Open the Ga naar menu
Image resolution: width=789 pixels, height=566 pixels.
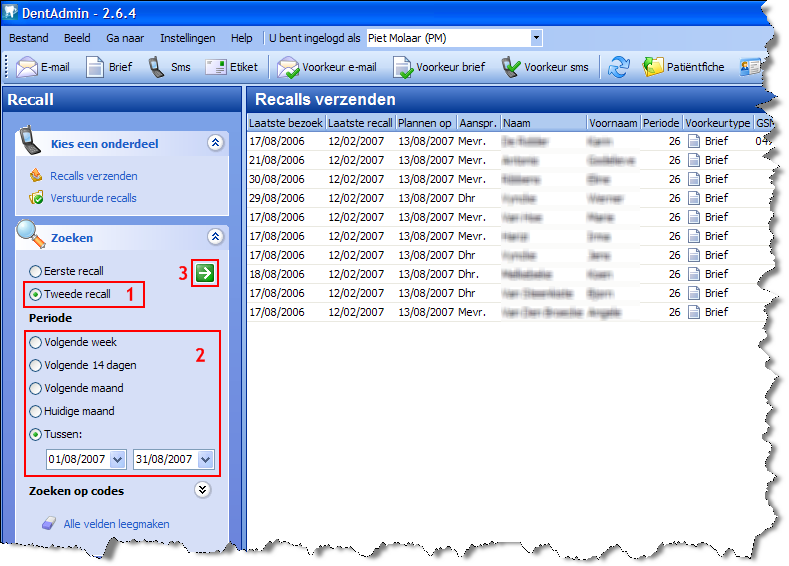(125, 38)
